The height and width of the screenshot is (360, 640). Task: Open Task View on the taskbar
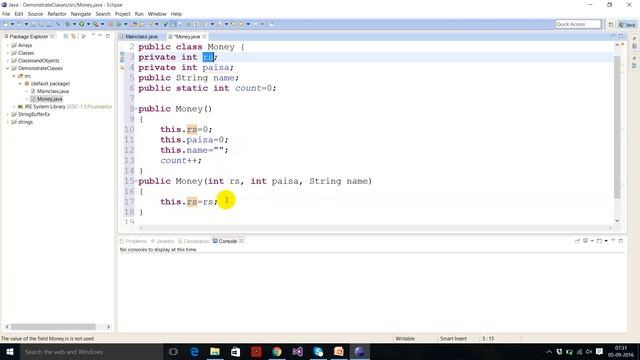click(173, 352)
